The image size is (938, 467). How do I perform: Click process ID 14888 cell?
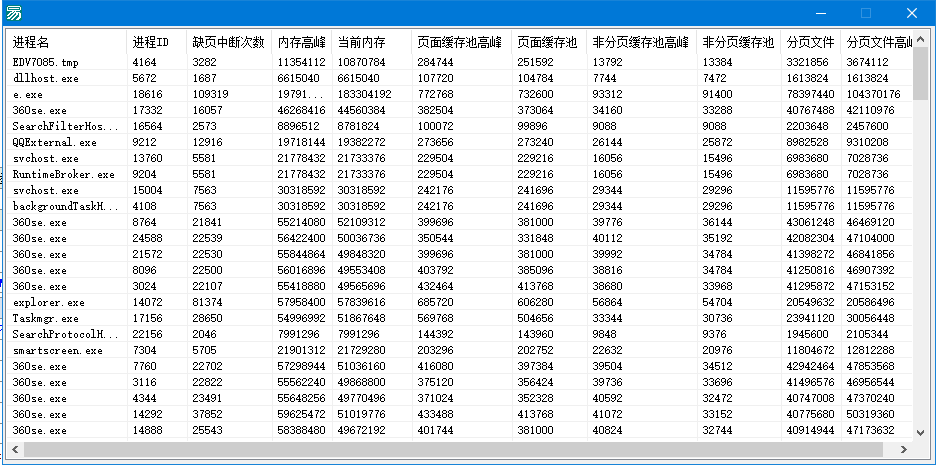click(147, 430)
